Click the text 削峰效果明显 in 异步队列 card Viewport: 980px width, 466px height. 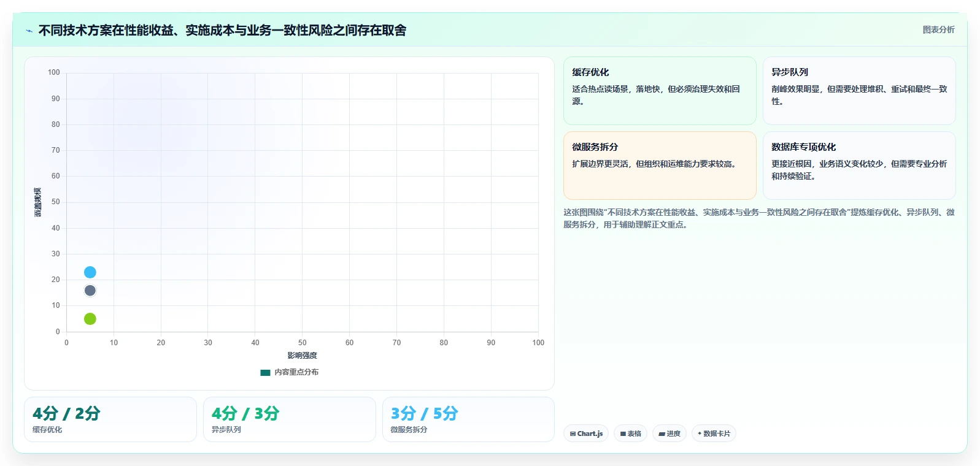(x=796, y=89)
